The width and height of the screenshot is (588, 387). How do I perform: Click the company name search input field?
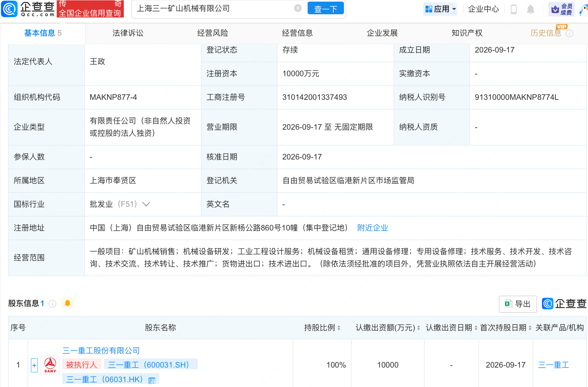point(214,8)
